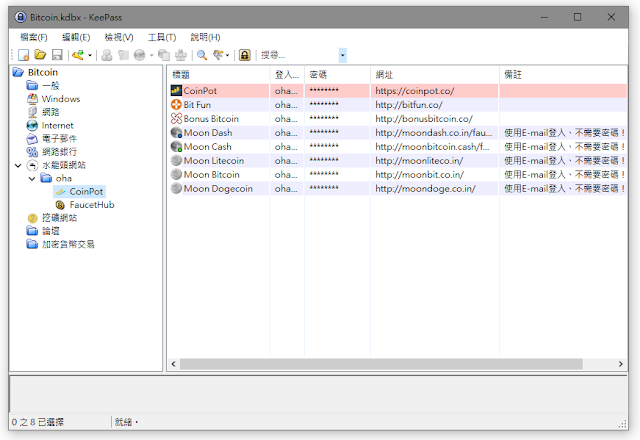Click in the 搜尋 quick search field
This screenshot has width=640, height=440.
(x=299, y=55)
